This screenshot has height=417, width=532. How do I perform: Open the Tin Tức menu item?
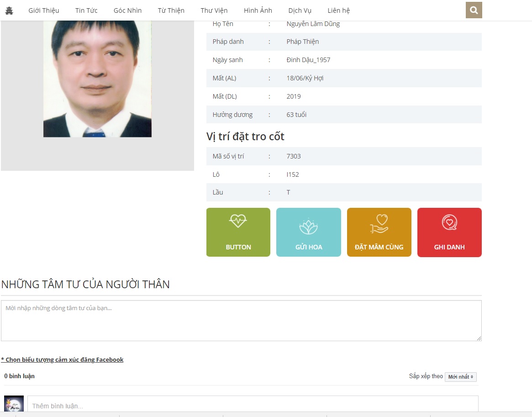[86, 11]
